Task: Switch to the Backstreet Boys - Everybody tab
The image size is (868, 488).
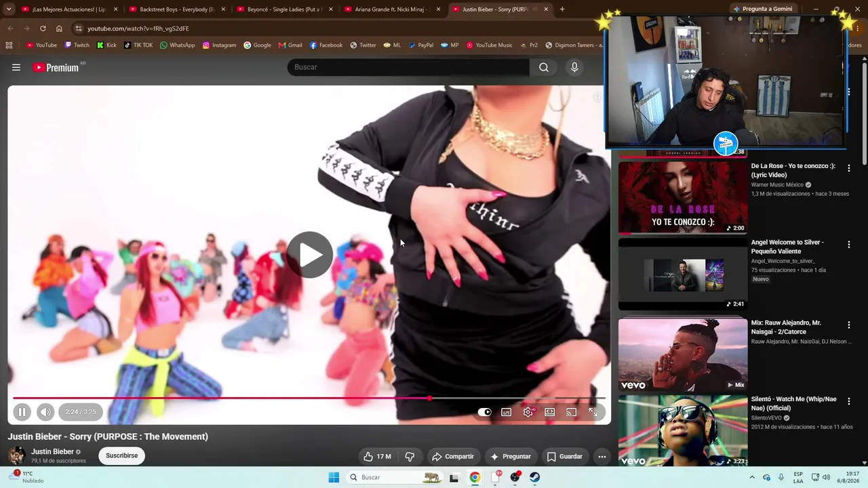Action: [176, 9]
